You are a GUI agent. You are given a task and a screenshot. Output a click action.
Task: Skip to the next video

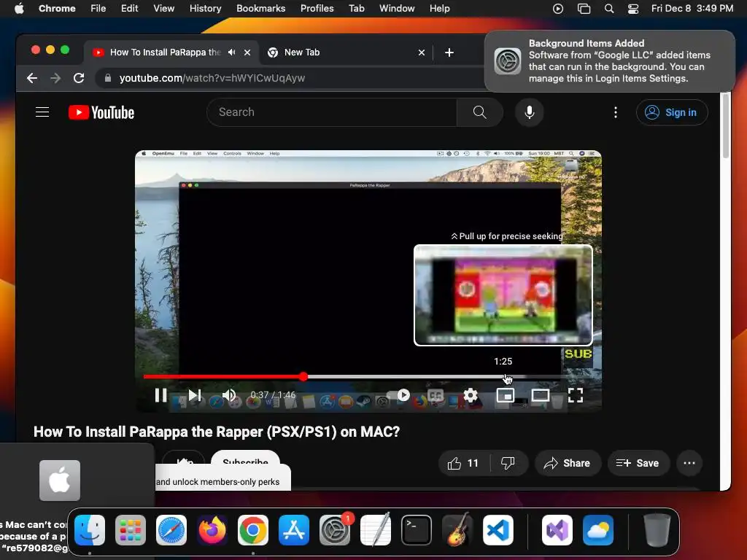[195, 395]
